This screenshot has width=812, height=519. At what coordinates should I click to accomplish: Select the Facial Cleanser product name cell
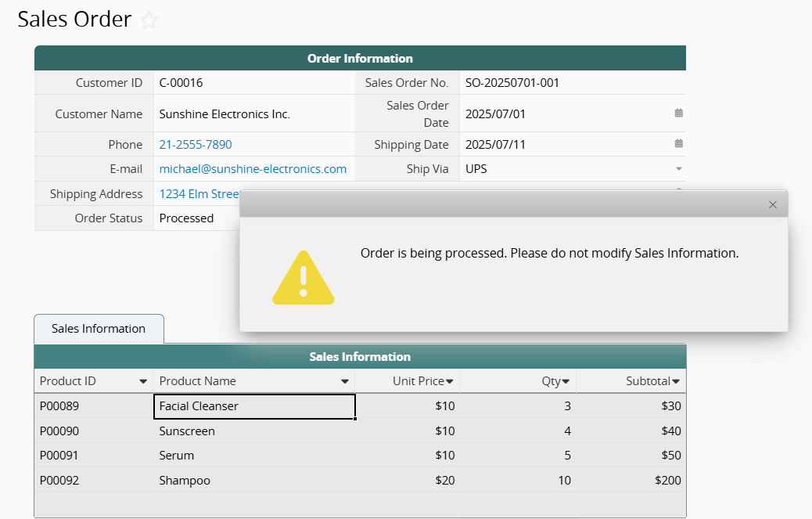click(253, 406)
